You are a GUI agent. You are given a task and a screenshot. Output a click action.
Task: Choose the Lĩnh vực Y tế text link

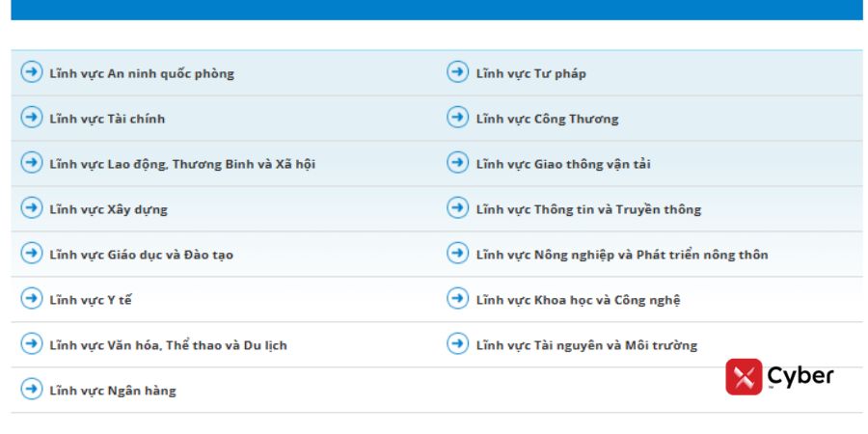coord(91,300)
